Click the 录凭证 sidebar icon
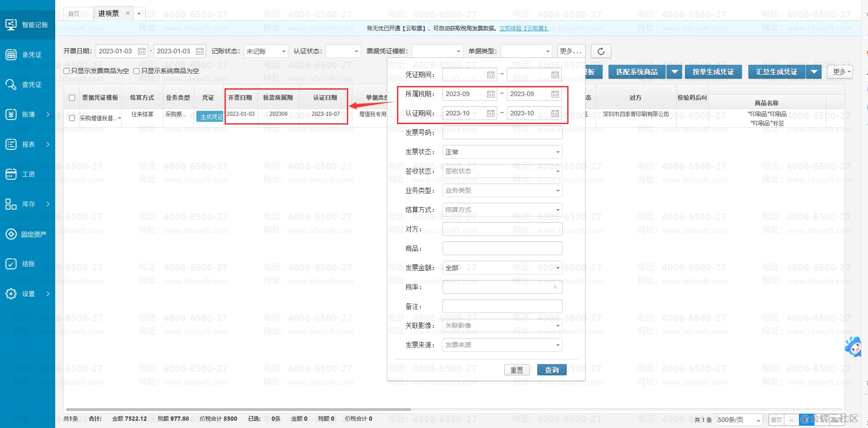868x428 pixels. [x=11, y=55]
